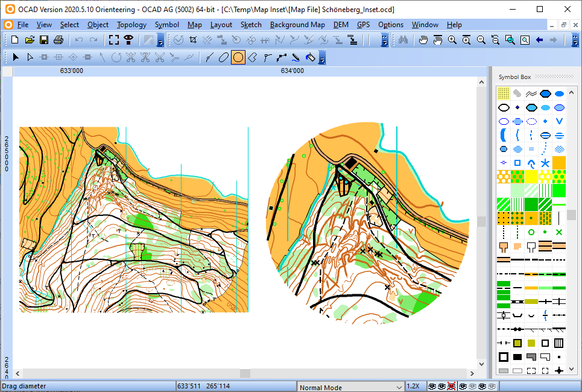This screenshot has height=392, width=582.
Task: Click the OCAD logo icon left of File
Action: click(8, 25)
